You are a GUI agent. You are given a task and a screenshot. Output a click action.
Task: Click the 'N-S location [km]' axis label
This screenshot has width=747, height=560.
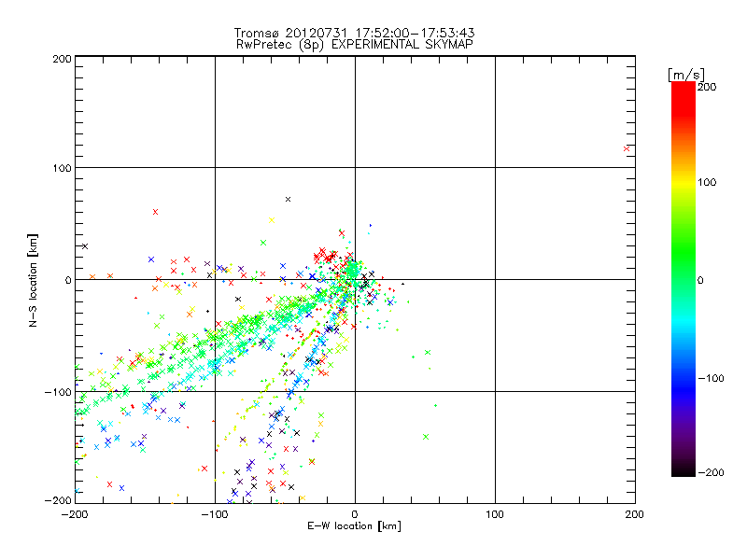[33, 280]
